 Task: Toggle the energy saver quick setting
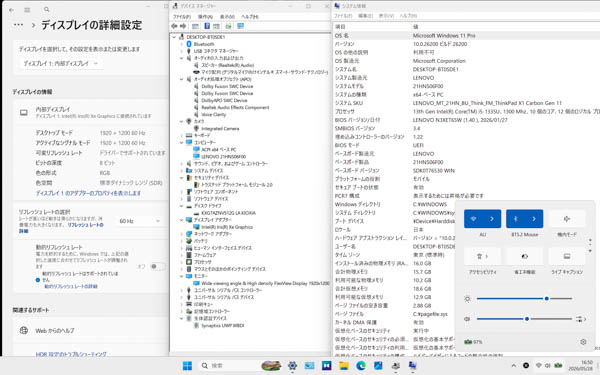point(525,256)
